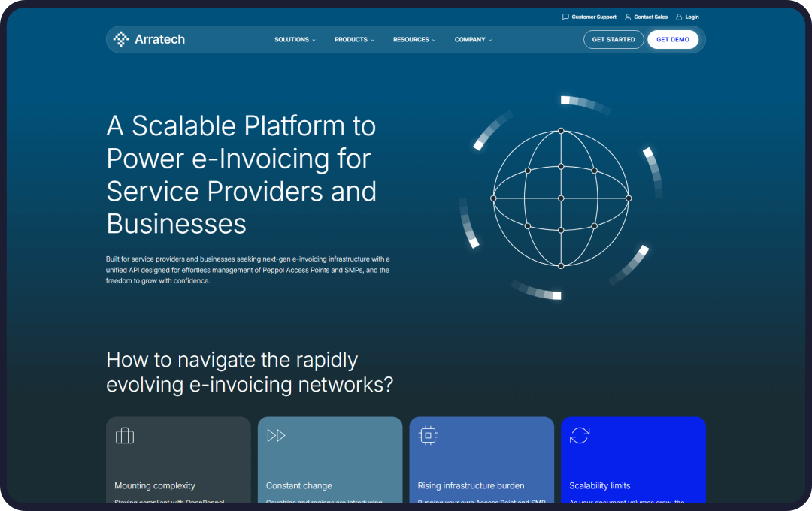Open the Contact Sales link
The image size is (812, 511).
(651, 17)
